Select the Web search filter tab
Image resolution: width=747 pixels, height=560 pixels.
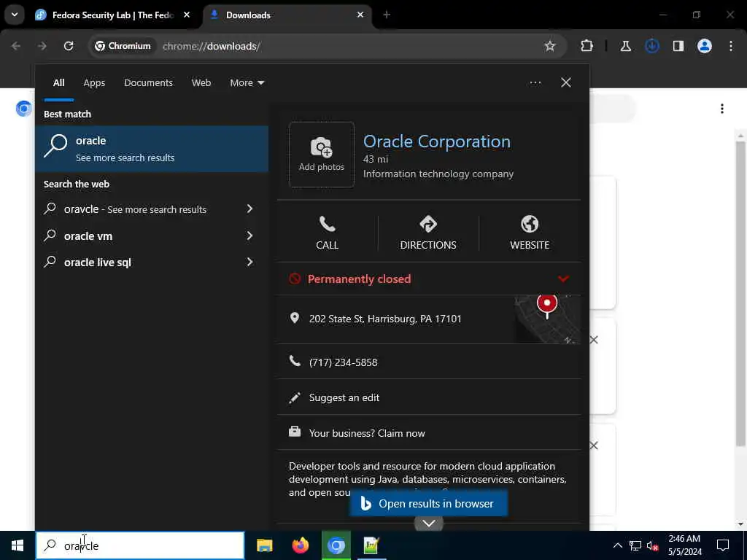[x=201, y=83]
